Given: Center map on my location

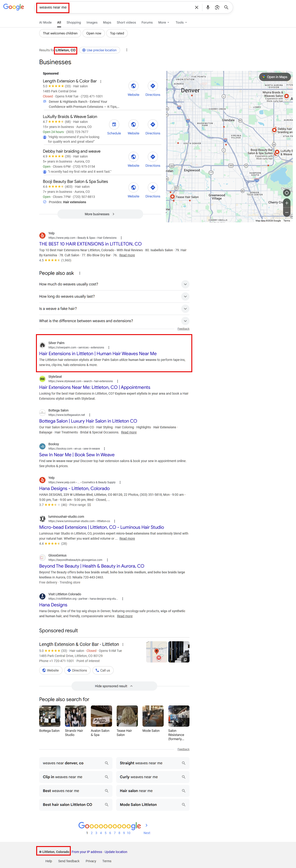Looking at the screenshot, I should 287,193.
